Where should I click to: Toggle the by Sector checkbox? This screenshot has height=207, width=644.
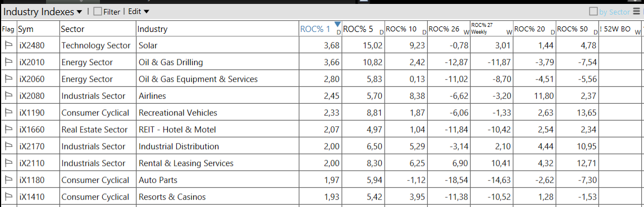click(593, 11)
